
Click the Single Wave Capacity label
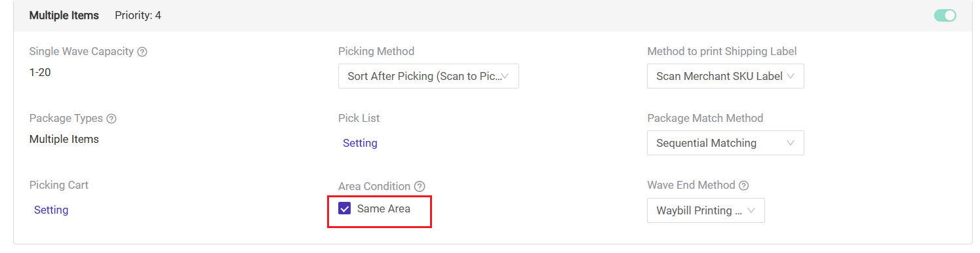point(81,51)
